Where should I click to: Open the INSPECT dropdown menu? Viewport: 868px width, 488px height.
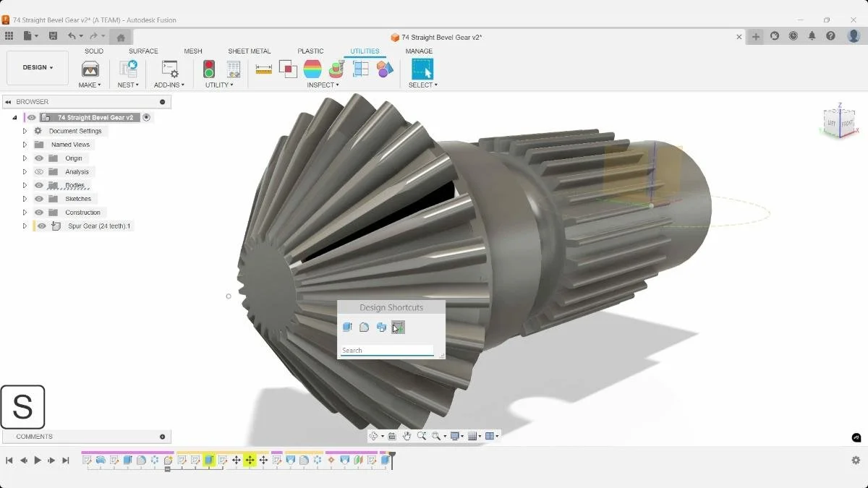click(323, 85)
